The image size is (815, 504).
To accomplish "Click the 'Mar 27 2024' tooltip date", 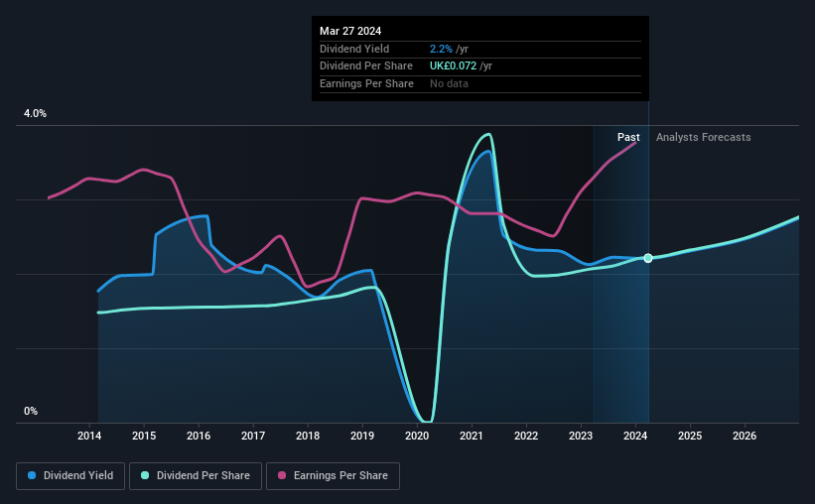I will [350, 31].
